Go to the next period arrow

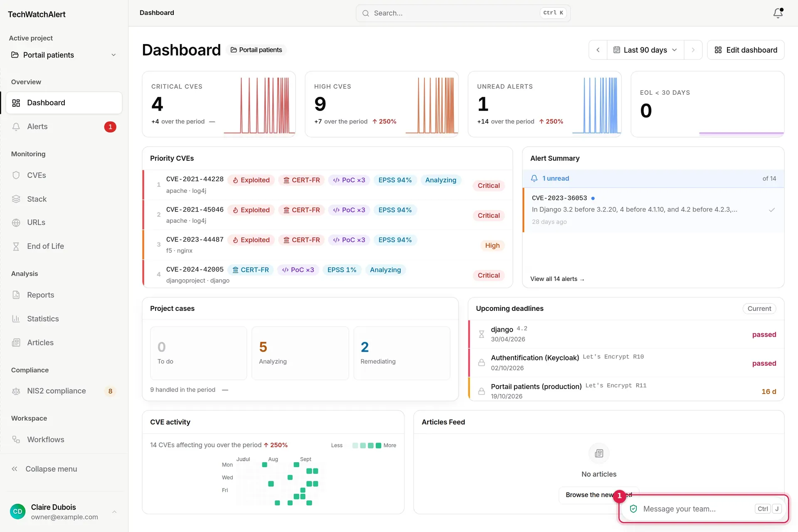(693, 50)
